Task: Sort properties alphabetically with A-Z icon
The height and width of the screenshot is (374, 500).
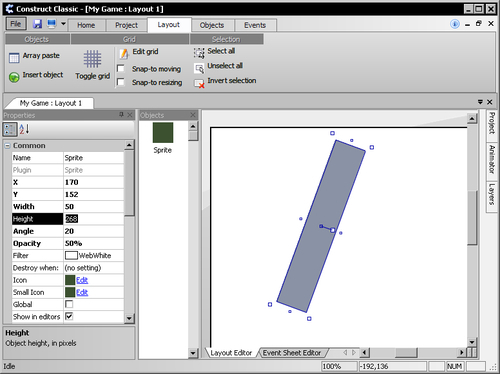Action: coord(24,129)
